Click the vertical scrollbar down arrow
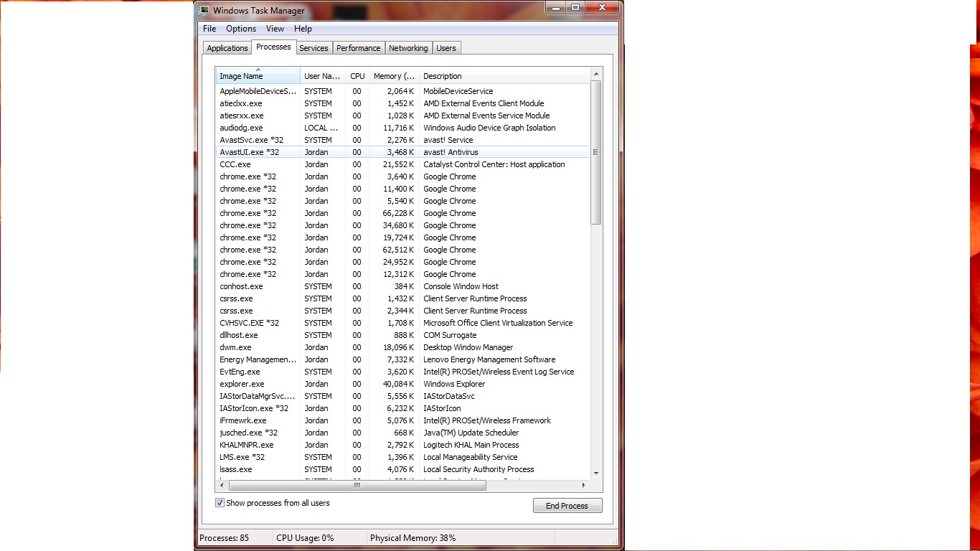 (596, 474)
